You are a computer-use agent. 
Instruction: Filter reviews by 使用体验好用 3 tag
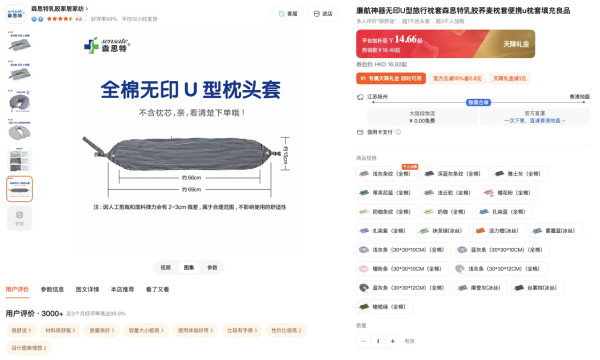click(195, 330)
